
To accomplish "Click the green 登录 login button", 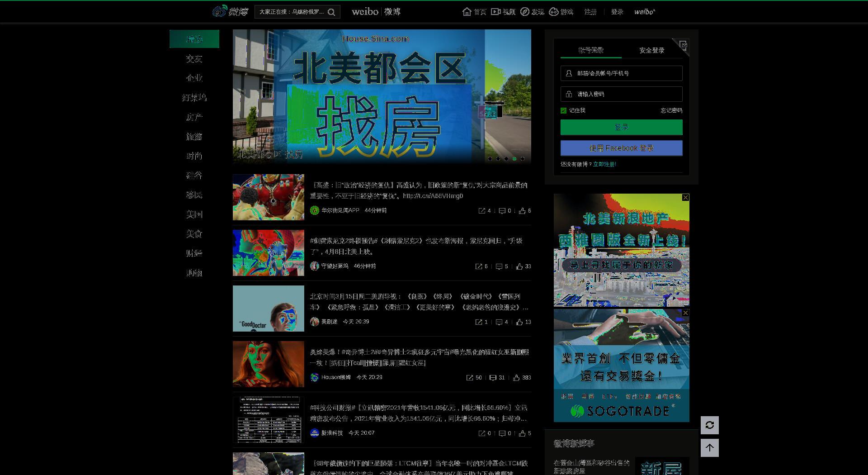I will [622, 127].
